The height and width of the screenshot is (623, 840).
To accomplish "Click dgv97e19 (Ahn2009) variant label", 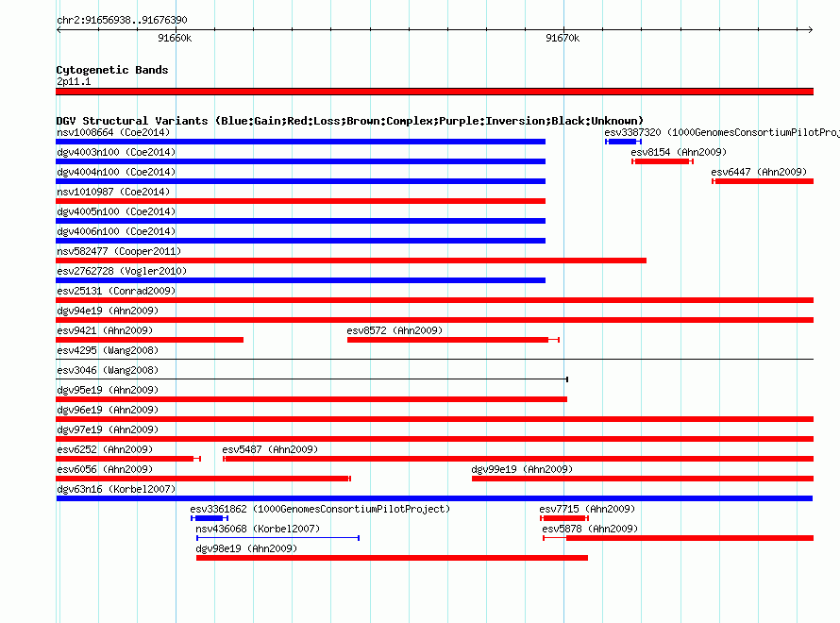I will click(x=108, y=429).
